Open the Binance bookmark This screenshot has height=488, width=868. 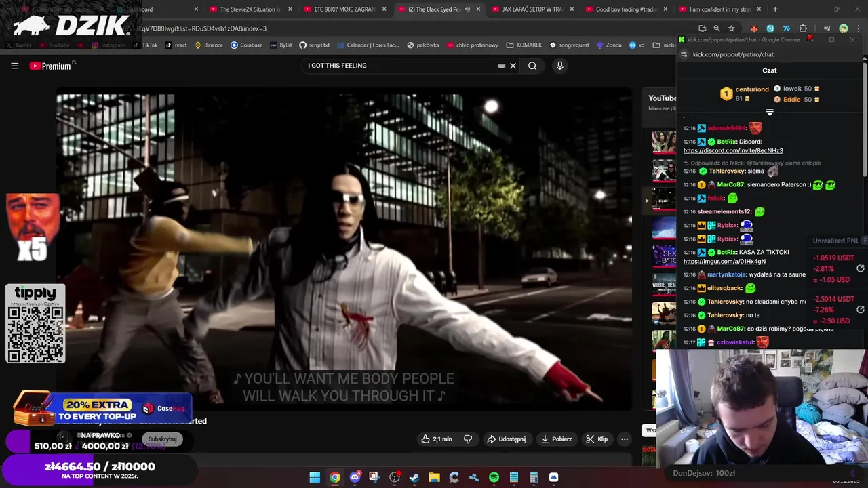click(209, 45)
